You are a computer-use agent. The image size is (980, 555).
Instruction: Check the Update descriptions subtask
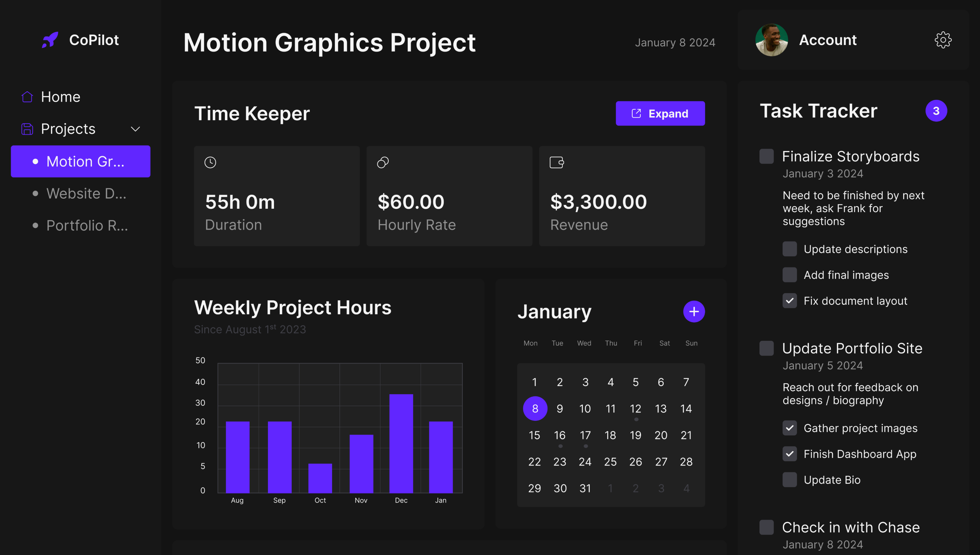(790, 249)
